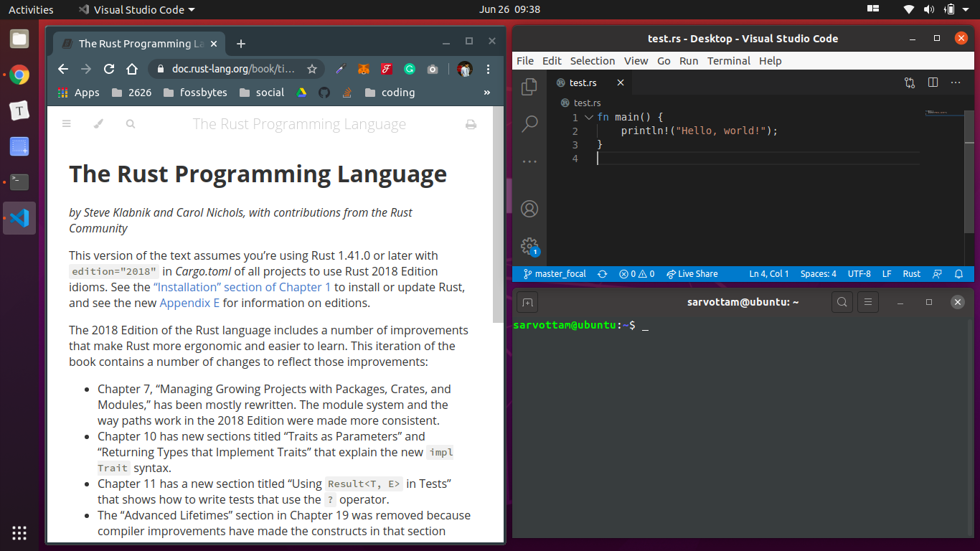
Task: Open notifications bell in VS Code status bar
Action: point(958,274)
